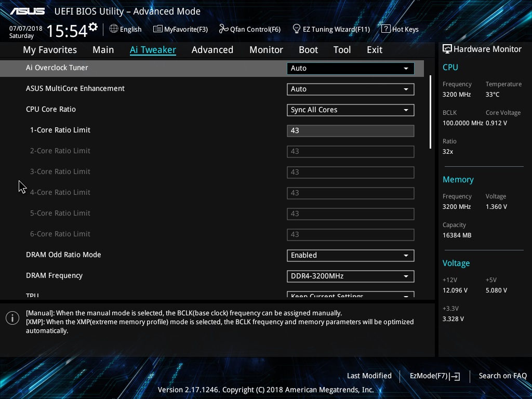Click the globe language icon
The image size is (532, 399).
(x=114, y=29)
